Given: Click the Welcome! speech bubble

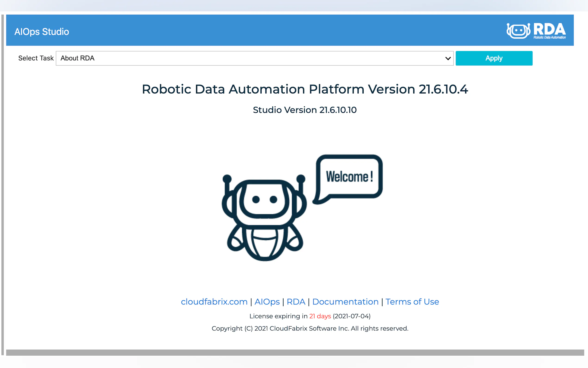Looking at the screenshot, I should 349,177.
